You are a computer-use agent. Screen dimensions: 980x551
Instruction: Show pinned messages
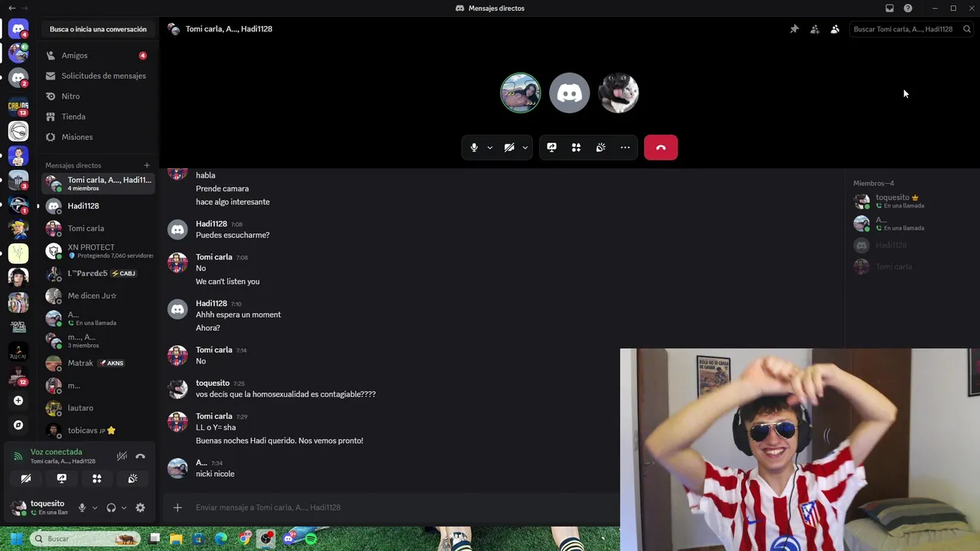[x=794, y=29]
